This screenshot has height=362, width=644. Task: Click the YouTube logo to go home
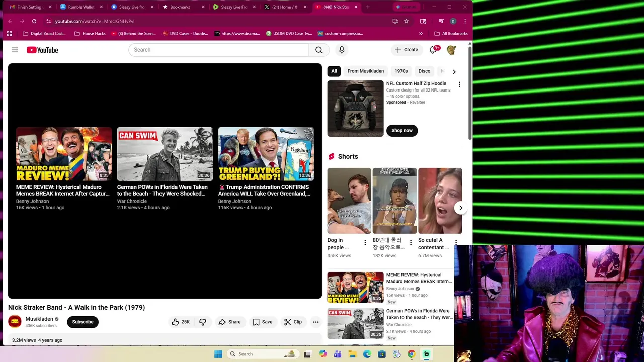click(x=42, y=50)
